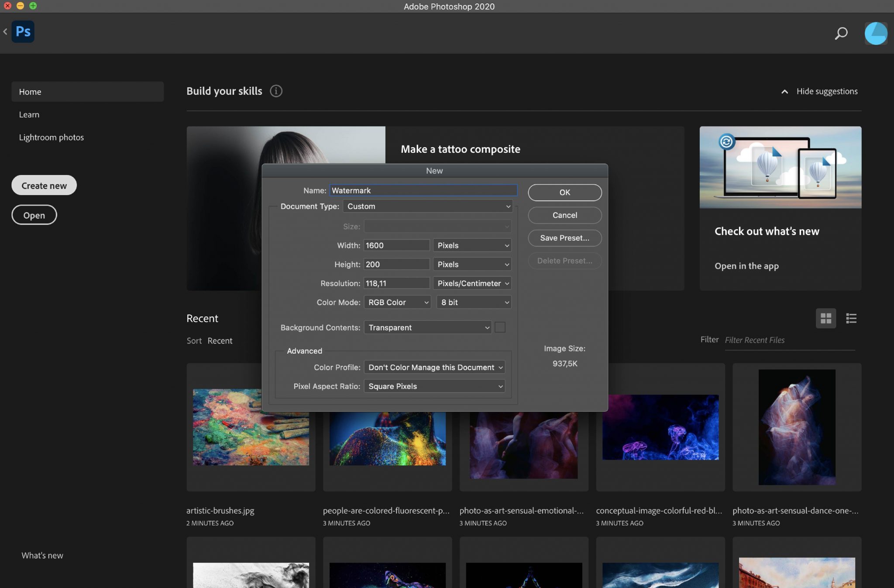Open the bit depth dropdown showing 8 bit
The image size is (894, 588).
tap(474, 302)
